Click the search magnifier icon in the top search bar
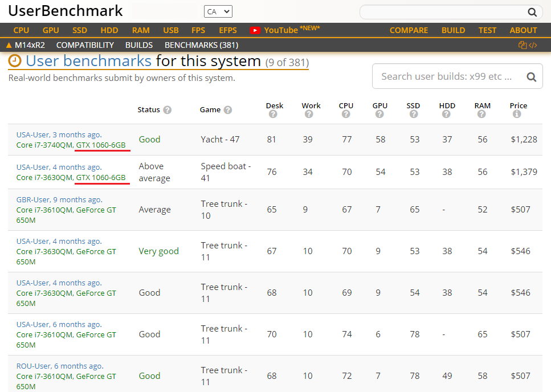This screenshot has height=392, width=551. coord(532,13)
